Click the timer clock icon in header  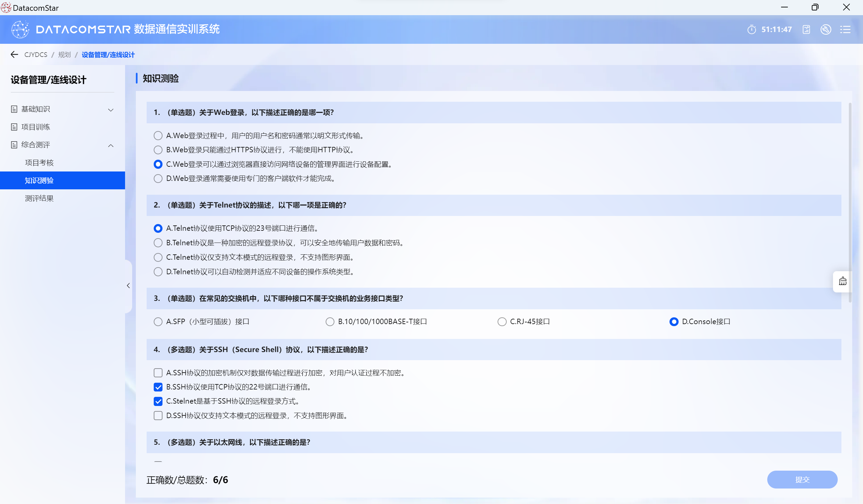pyautogui.click(x=751, y=29)
